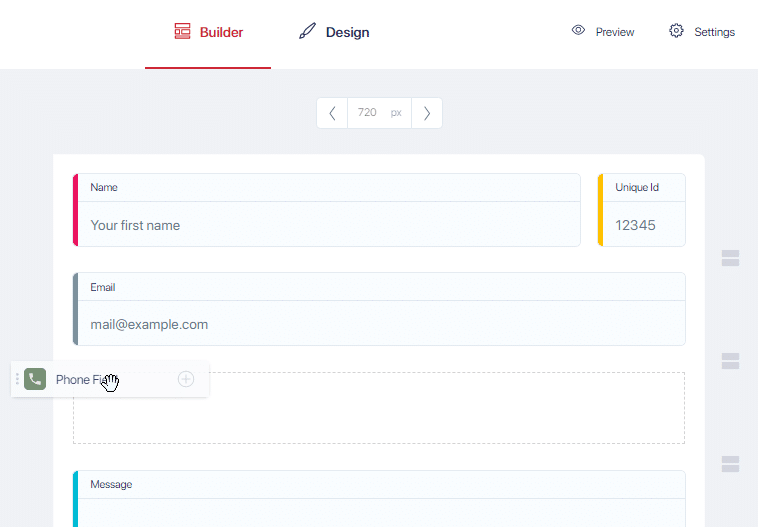Click the 720 width input field
The image size is (758, 527).
tap(379, 113)
